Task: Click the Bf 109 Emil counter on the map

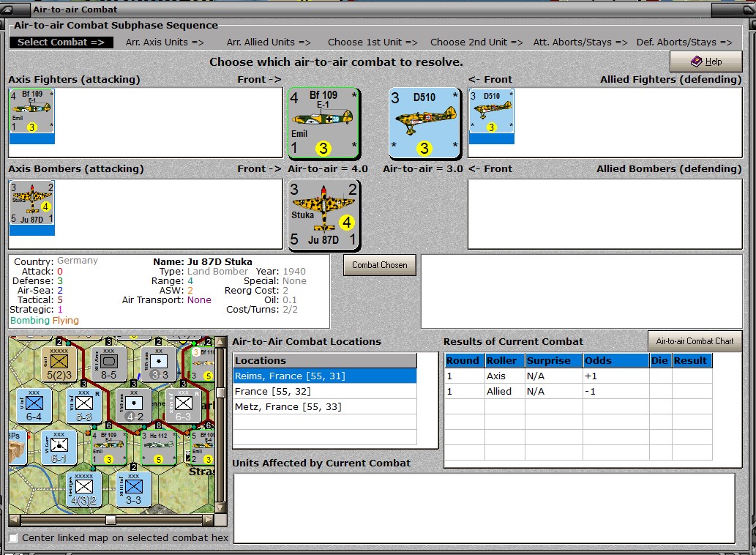Action: pos(109,448)
